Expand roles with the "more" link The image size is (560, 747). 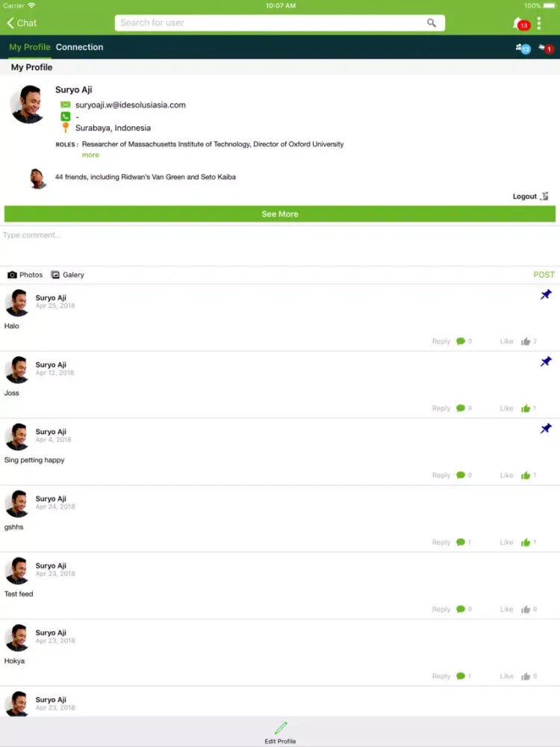(90, 155)
